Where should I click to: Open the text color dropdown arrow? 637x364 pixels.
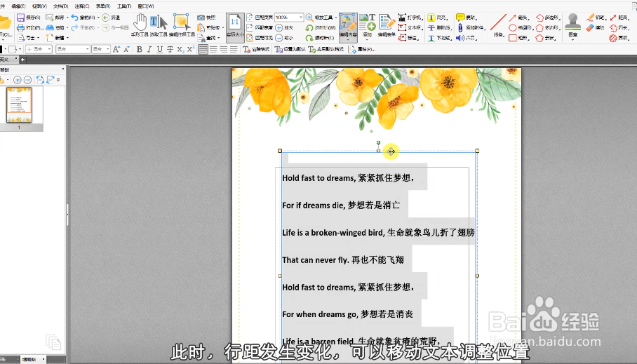click(x=6, y=49)
